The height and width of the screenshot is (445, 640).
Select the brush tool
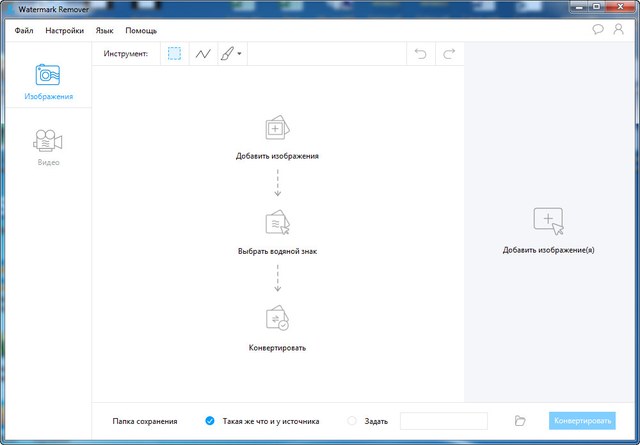(x=227, y=54)
